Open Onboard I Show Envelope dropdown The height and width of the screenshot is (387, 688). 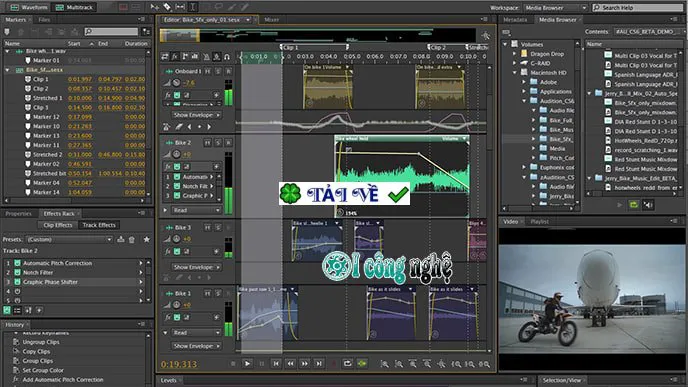[x=196, y=115]
